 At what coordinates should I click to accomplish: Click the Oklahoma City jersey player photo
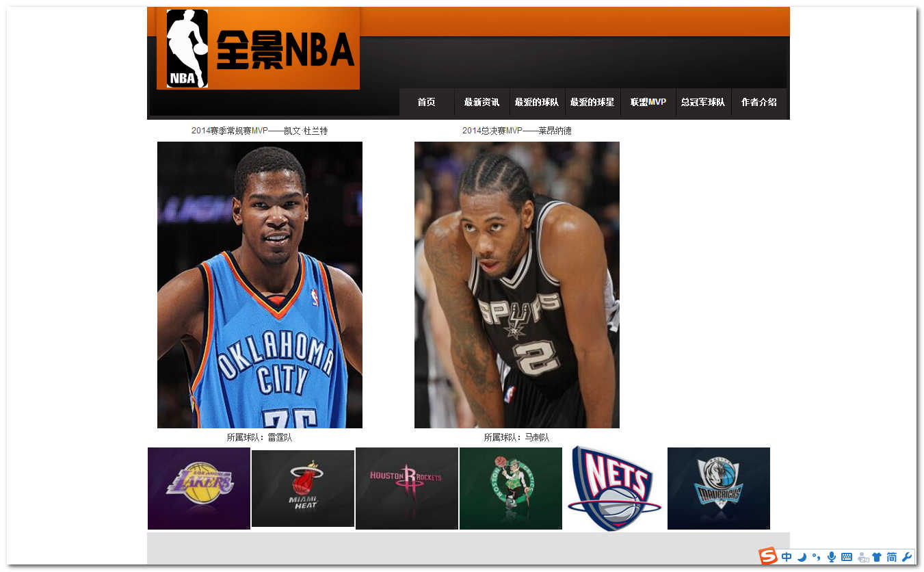point(260,285)
